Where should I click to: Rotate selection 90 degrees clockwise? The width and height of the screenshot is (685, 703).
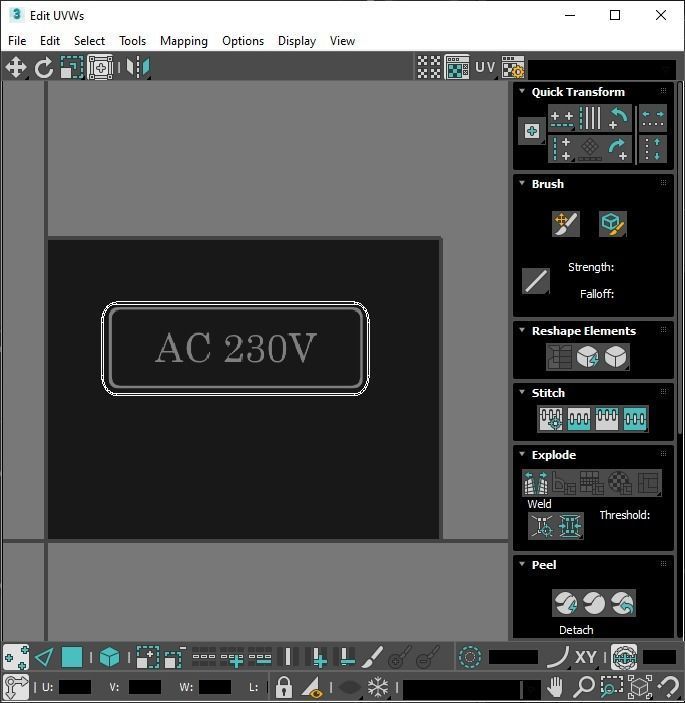[618, 149]
